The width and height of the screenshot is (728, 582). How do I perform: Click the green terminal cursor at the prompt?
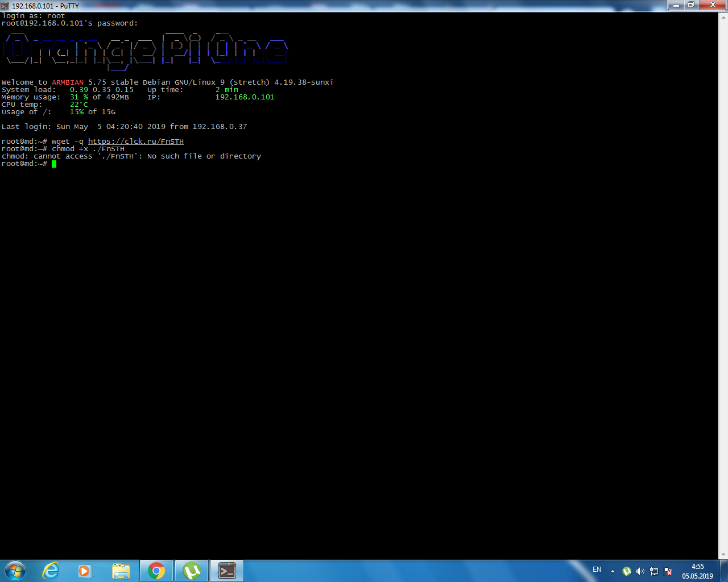[x=54, y=164]
